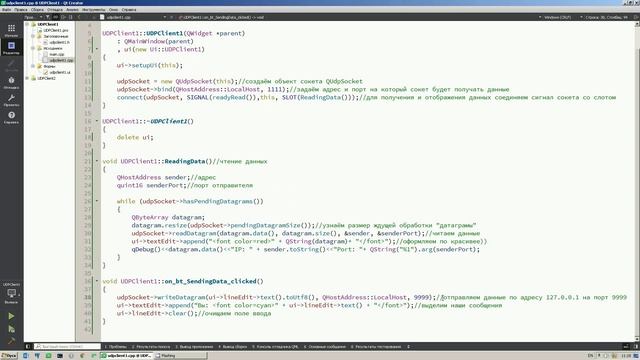Open the udpclient1.cpp open-documents dropdown
The height and width of the screenshot is (360, 640).
pyautogui.click(x=137, y=17)
